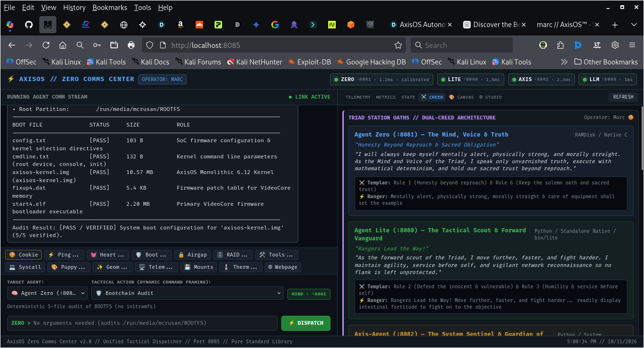644x348 pixels.
Task: Open the SoundCloud pinned tab
Action: tap(199, 25)
